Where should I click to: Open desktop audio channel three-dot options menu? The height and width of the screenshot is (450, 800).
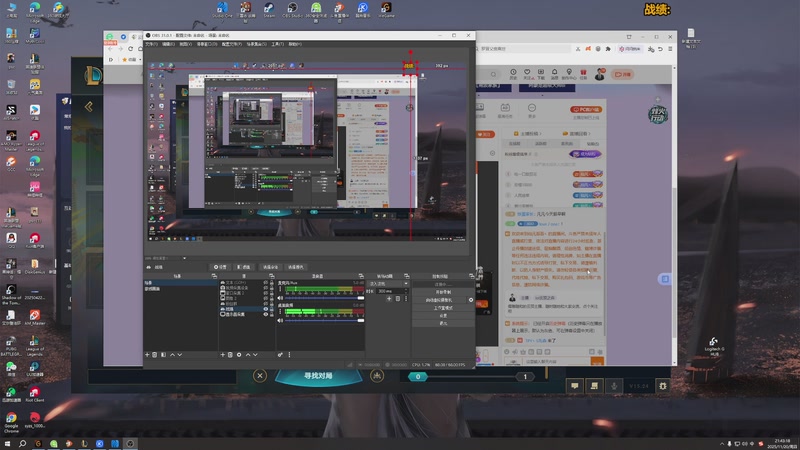coord(280,311)
